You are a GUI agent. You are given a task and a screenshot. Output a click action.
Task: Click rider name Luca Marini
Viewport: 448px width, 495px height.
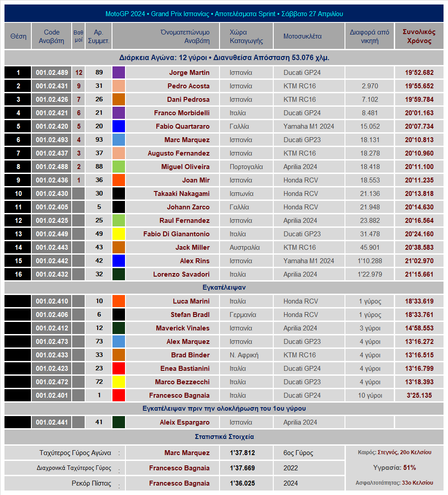click(x=191, y=301)
